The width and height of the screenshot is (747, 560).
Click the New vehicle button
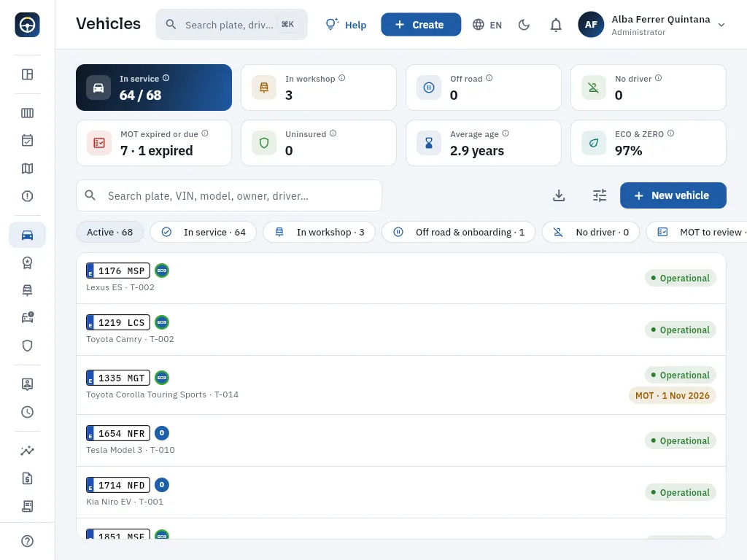tap(673, 195)
